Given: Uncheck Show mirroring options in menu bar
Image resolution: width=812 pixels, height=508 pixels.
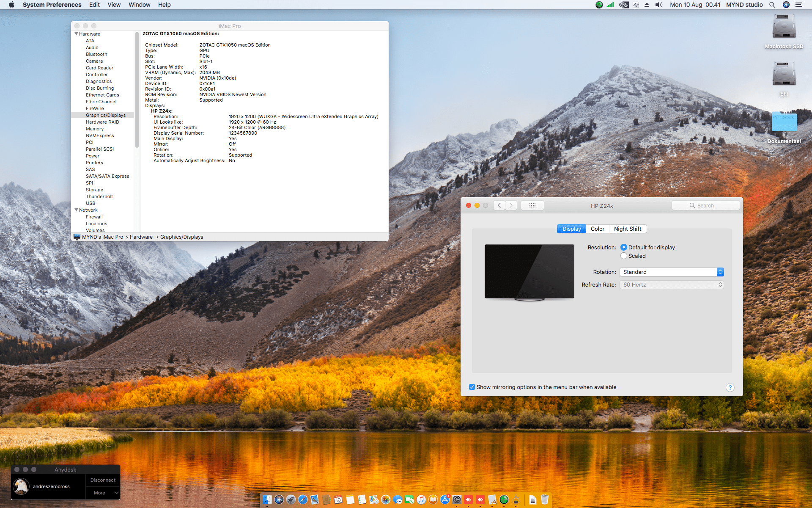Looking at the screenshot, I should point(472,387).
